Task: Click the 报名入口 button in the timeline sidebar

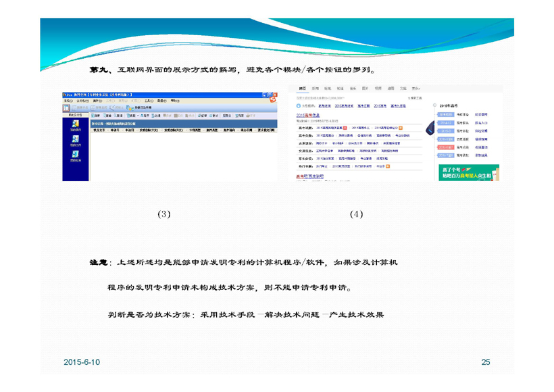Action: coord(480,122)
